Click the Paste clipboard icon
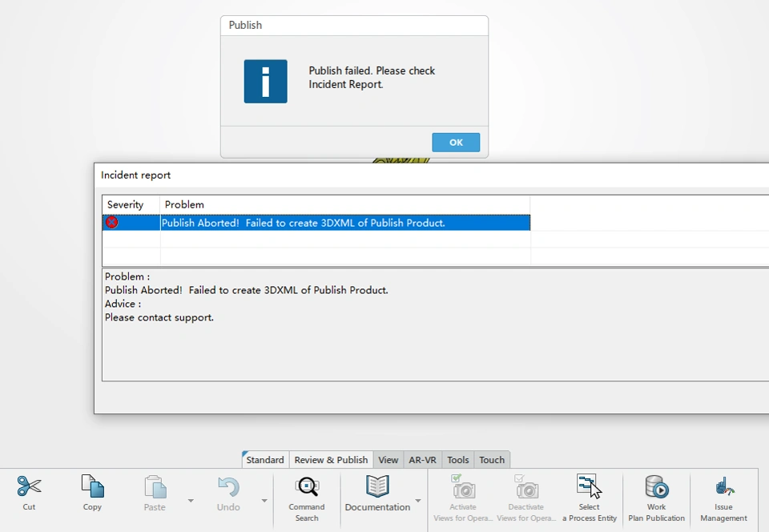 click(155, 487)
